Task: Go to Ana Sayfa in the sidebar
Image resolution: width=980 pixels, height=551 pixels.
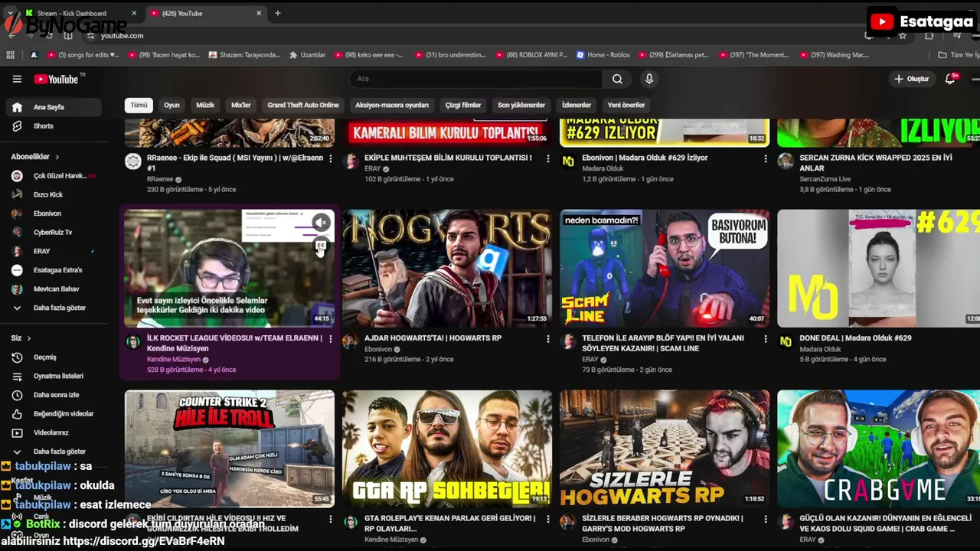Action: point(54,107)
